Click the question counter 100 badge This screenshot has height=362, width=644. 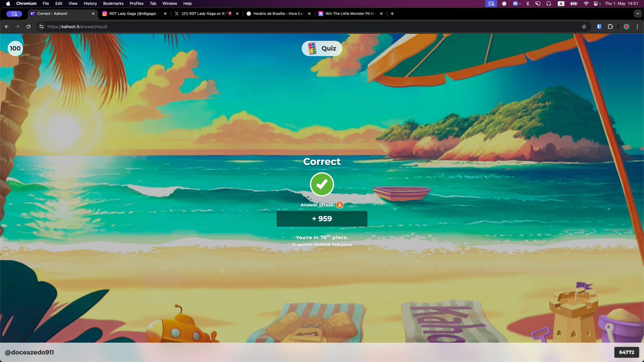pos(15,48)
